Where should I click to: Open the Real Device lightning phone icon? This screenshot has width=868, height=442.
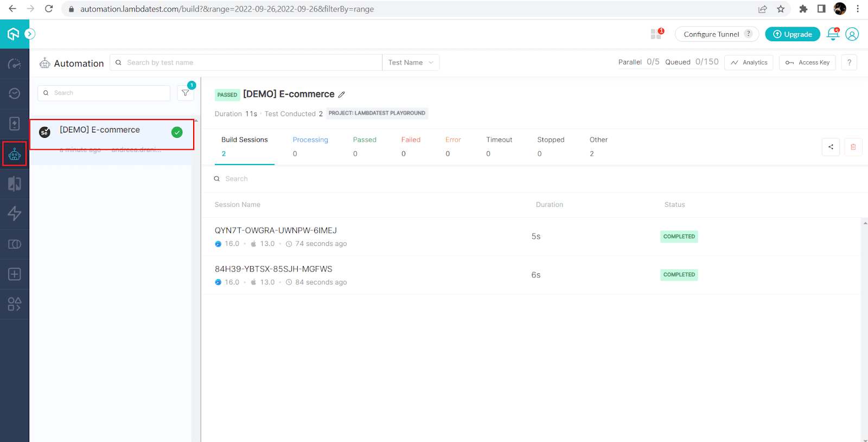15,123
